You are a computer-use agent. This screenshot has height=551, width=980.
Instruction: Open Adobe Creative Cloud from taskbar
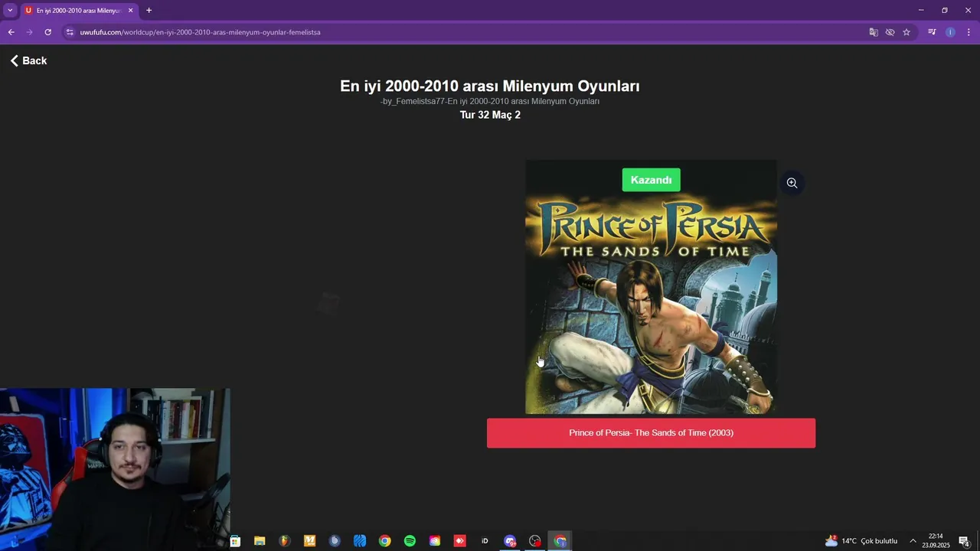[435, 541]
